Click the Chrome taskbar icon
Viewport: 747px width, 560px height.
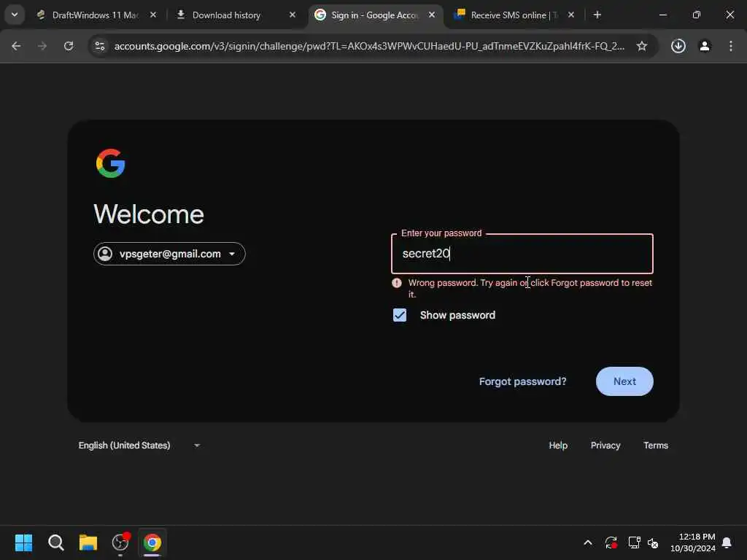pyautogui.click(x=152, y=542)
